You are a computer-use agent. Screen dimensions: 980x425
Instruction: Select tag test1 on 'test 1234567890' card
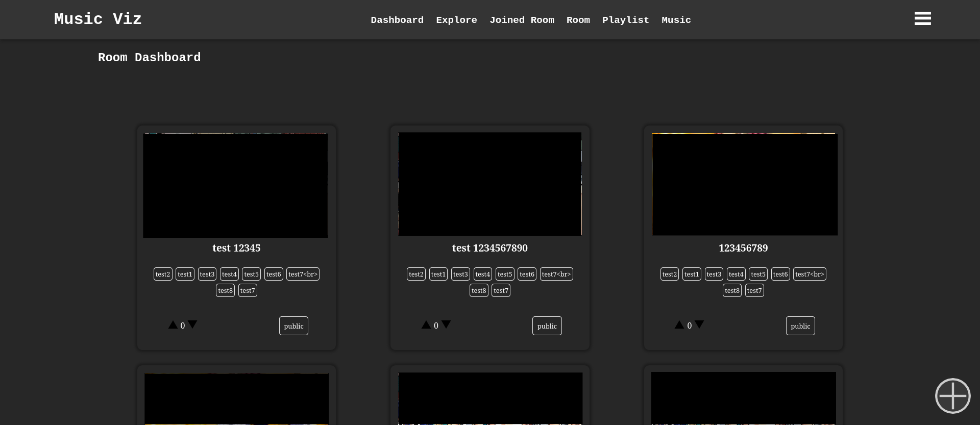tap(438, 274)
